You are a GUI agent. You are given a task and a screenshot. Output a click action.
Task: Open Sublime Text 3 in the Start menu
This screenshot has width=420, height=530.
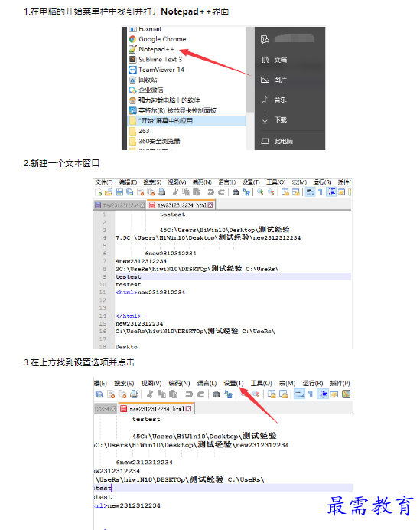[x=155, y=60]
